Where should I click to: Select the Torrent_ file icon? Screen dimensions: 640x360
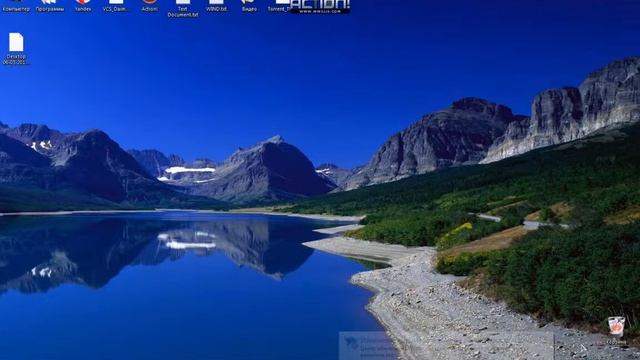click(280, 6)
